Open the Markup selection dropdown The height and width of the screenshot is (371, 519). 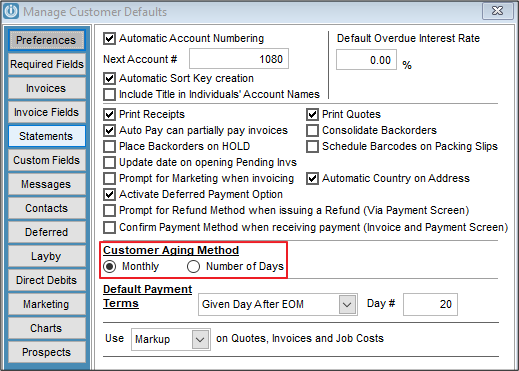pos(200,339)
